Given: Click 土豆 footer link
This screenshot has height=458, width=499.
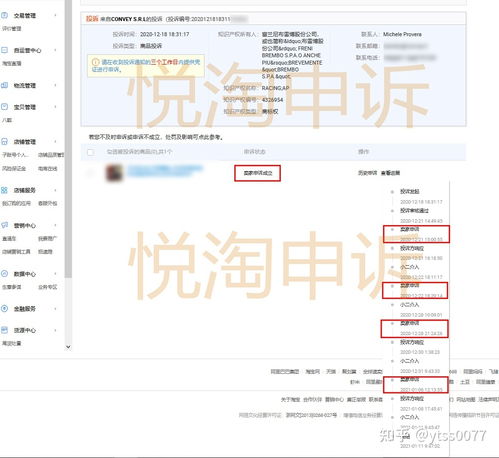Looking at the screenshot, I should (x=465, y=382).
